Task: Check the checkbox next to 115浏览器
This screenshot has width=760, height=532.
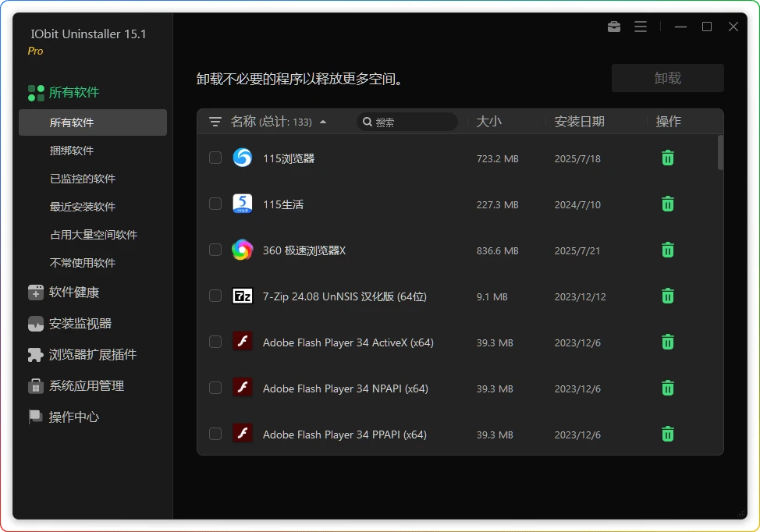Action: coord(215,158)
